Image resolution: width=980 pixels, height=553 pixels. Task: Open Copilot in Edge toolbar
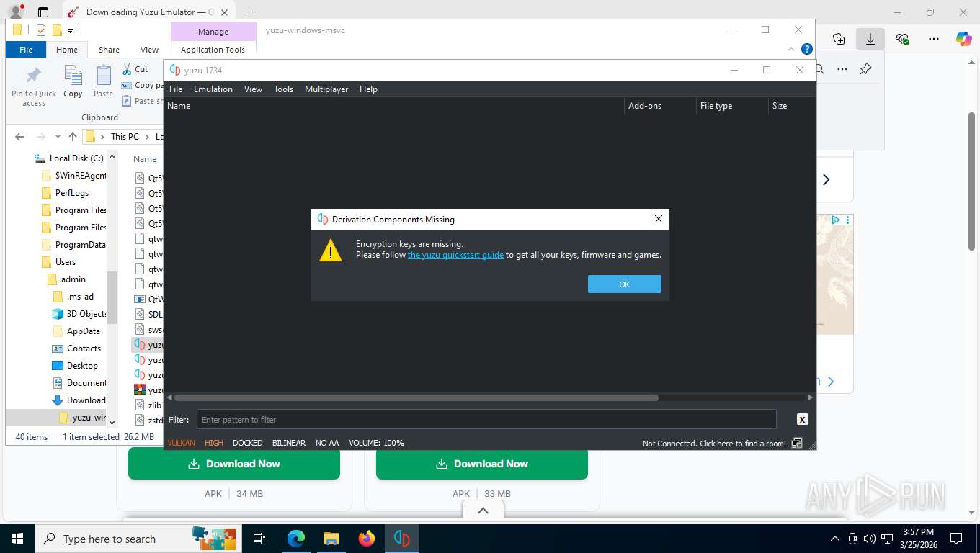tap(963, 39)
